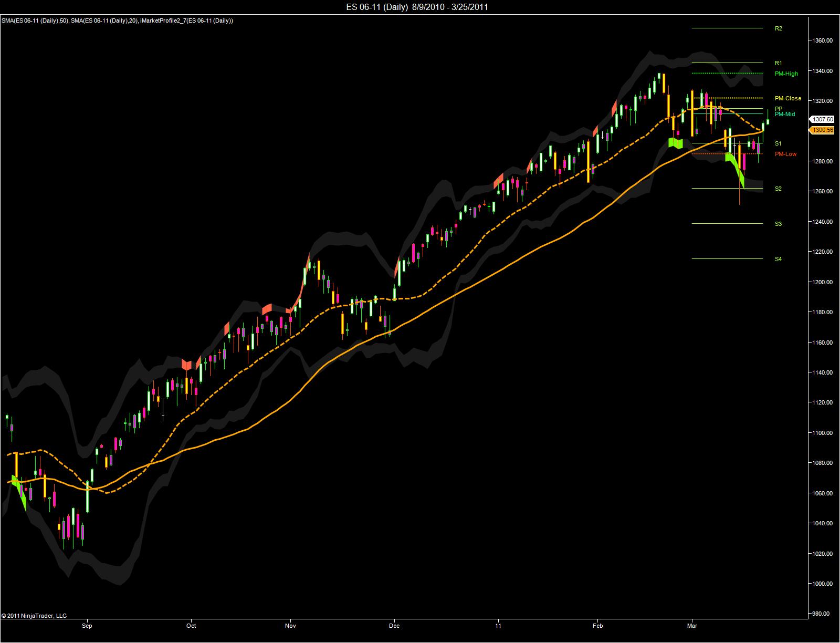
Task: Select the SMA indicator label text
Action: point(118,20)
